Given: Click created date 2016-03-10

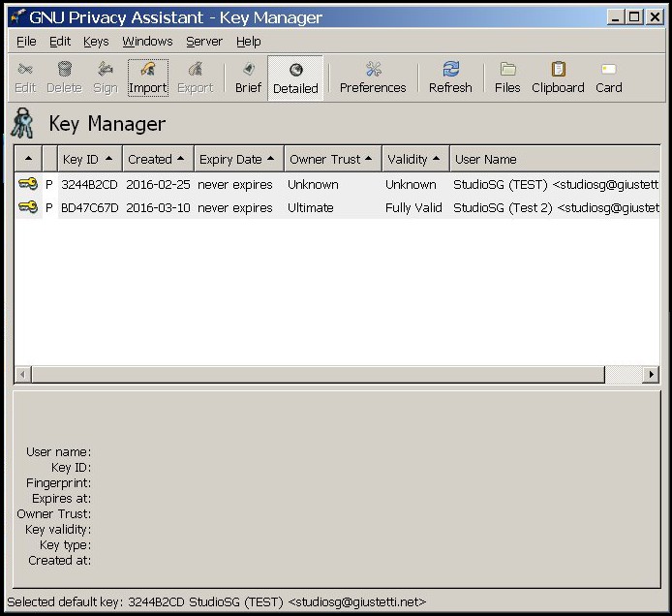Looking at the screenshot, I should coord(158,208).
